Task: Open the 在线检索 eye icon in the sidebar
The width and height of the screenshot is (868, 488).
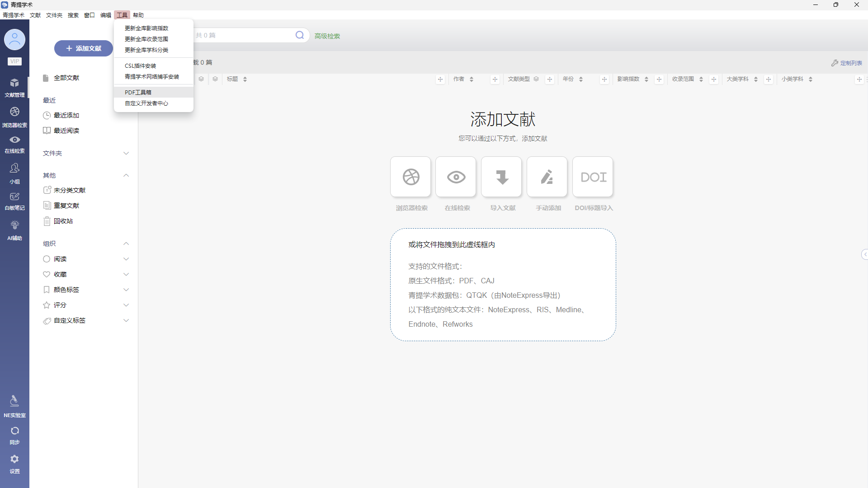Action: (14, 140)
